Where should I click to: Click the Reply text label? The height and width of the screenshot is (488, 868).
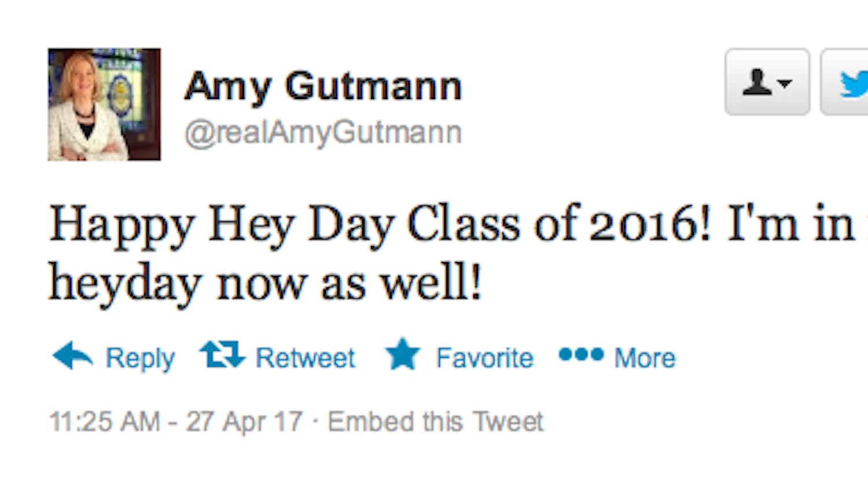pos(140,358)
